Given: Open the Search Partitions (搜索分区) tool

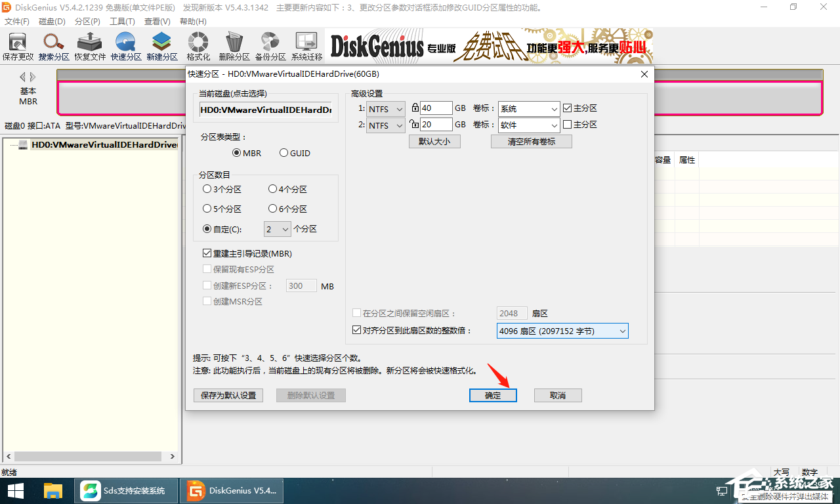Looking at the screenshot, I should tap(54, 47).
